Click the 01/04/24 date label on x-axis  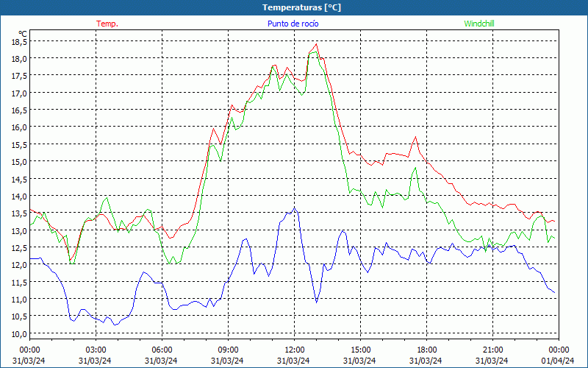pyautogui.click(x=558, y=361)
